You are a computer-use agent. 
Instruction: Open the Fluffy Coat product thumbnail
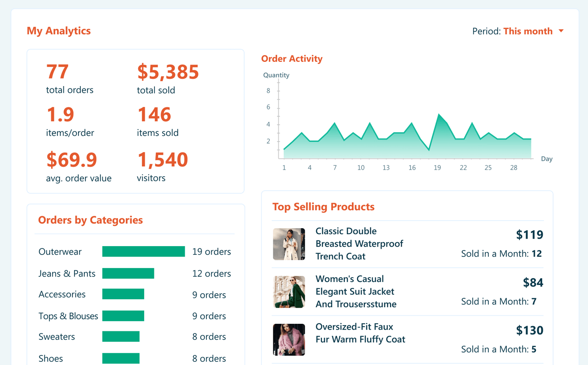click(289, 339)
